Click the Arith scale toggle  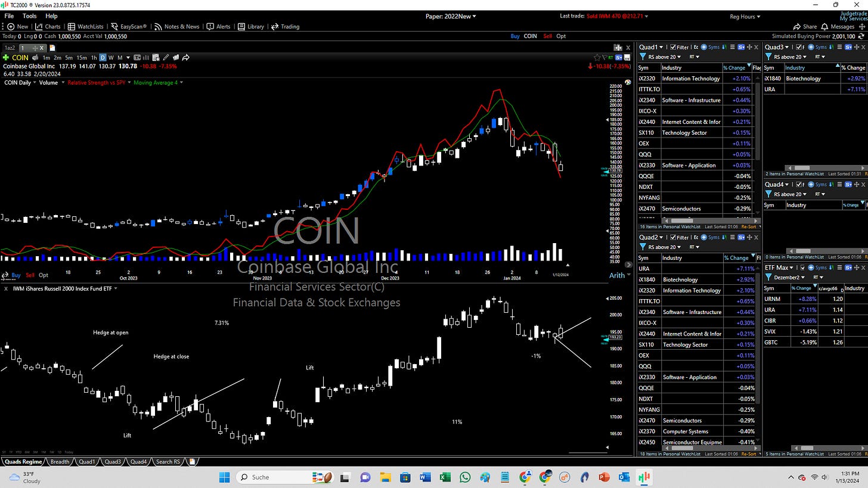tap(617, 275)
